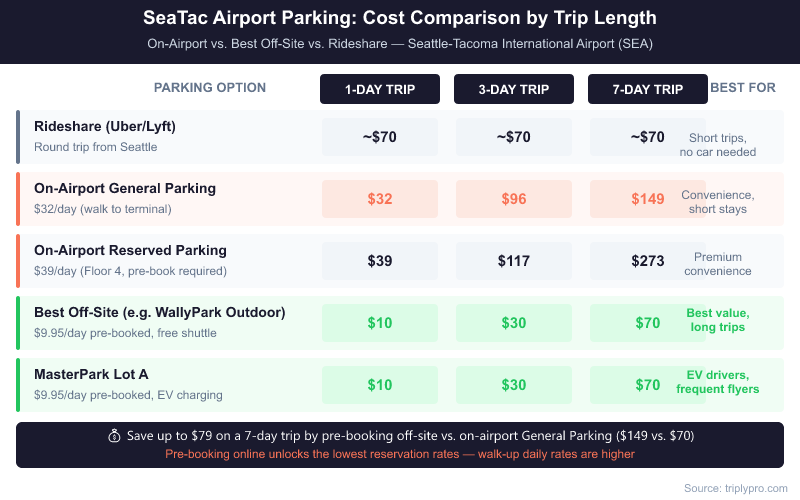Click the infographic title about SeaTac Airport Parking
The height and width of the screenshot is (500, 800).
[400, 20]
